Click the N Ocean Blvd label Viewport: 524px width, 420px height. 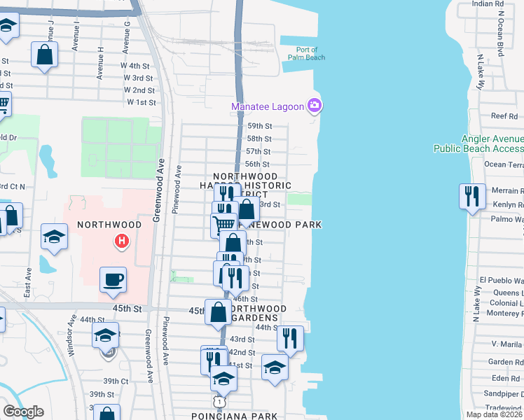[x=501, y=34]
